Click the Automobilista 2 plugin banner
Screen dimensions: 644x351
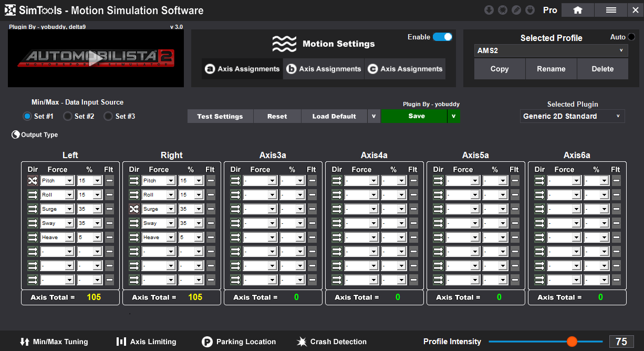click(x=96, y=58)
